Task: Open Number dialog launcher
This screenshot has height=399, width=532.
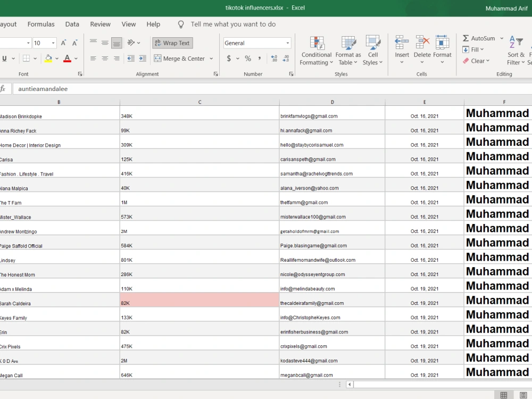Action: [291, 74]
